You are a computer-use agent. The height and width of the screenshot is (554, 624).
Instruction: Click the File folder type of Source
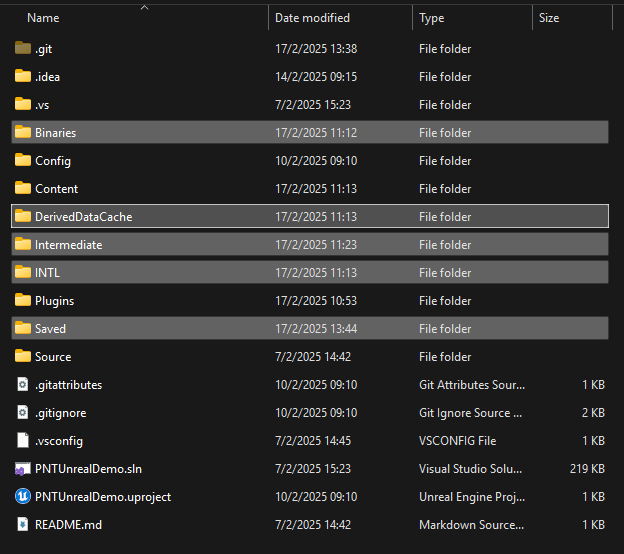(x=445, y=357)
